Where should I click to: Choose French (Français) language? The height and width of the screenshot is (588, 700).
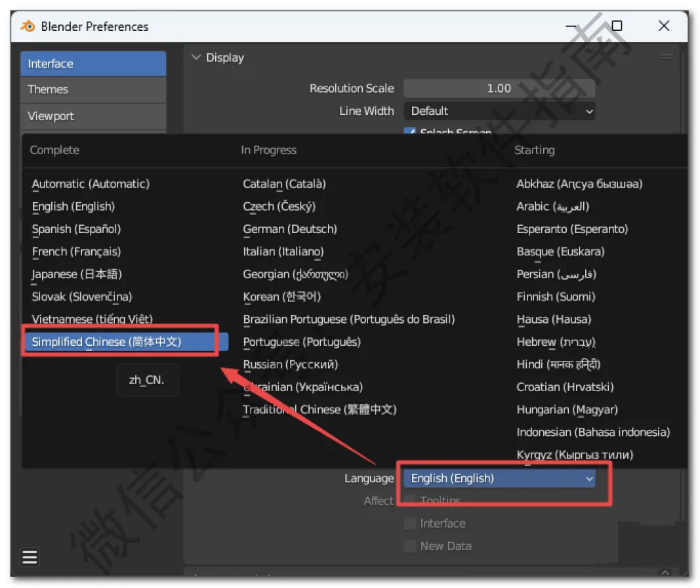(x=76, y=251)
